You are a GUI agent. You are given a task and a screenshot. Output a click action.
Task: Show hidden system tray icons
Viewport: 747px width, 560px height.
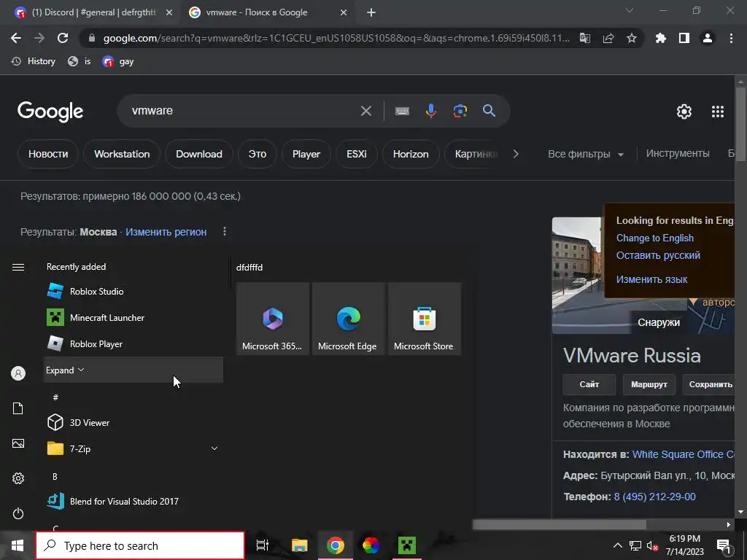(x=617, y=545)
